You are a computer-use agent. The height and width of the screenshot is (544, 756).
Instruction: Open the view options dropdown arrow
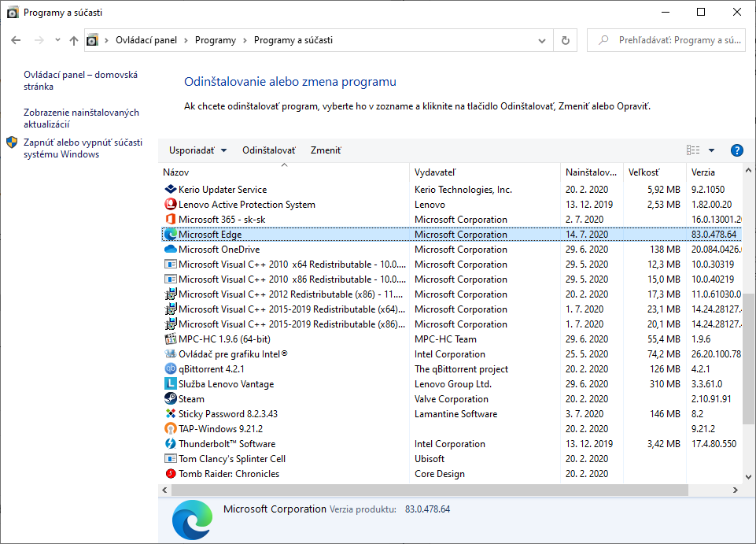[x=711, y=150]
